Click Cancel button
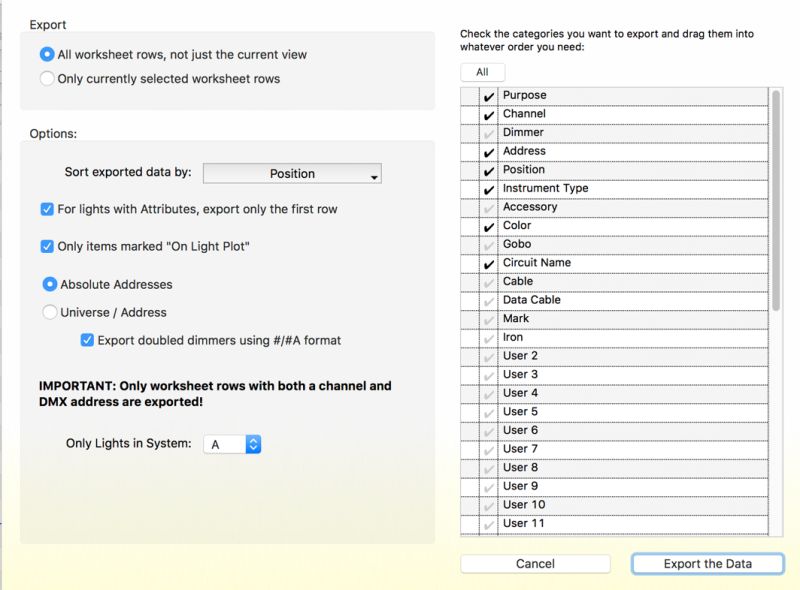Viewport: 800px width, 590px height. point(535,563)
